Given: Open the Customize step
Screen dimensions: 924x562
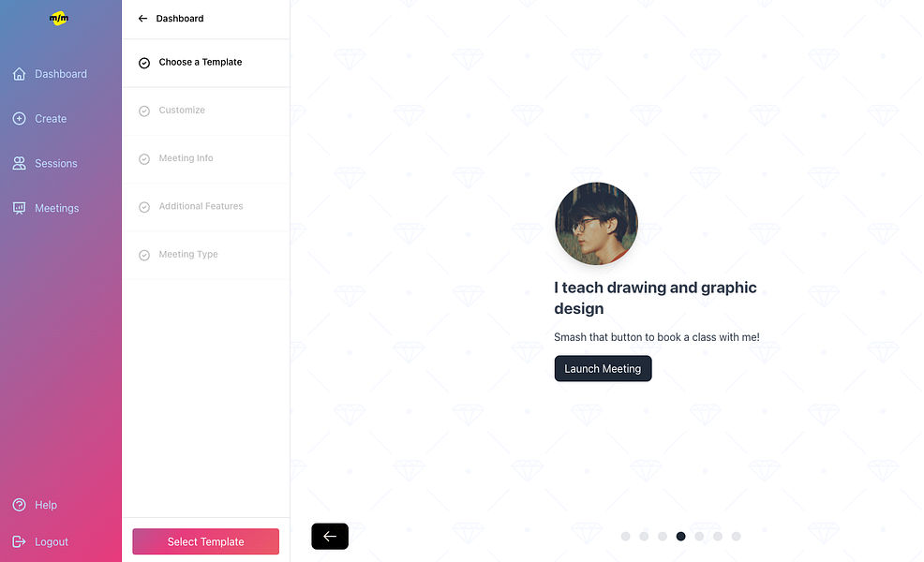Looking at the screenshot, I should (205, 111).
